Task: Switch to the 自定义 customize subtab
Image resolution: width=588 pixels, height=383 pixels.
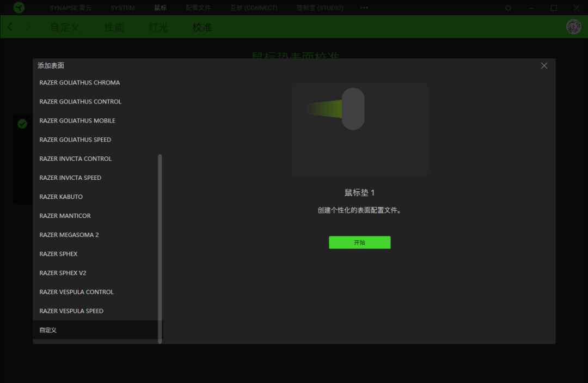Action: [64, 27]
